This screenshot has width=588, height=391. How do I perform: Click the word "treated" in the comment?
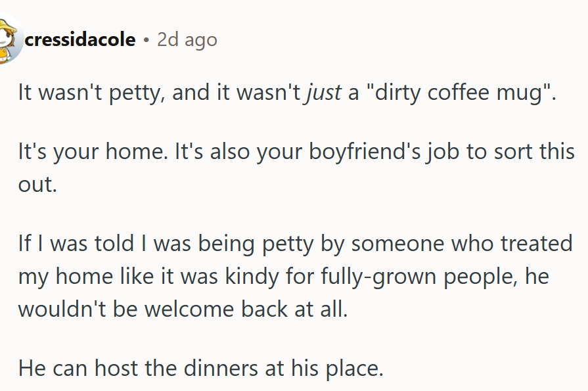coord(537,244)
